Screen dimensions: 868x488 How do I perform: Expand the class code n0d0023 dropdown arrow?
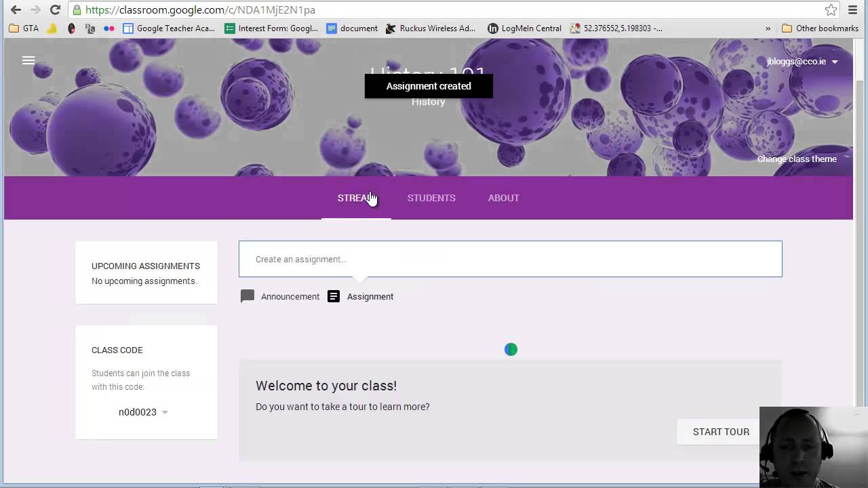(165, 412)
